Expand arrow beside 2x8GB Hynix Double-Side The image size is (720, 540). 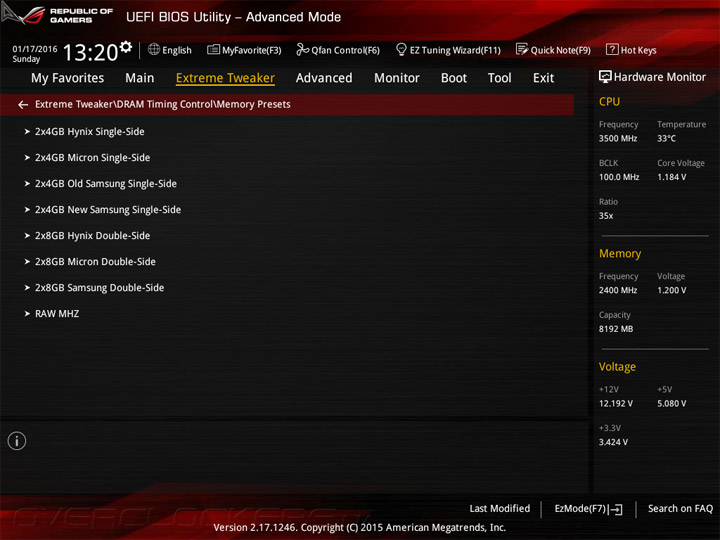[x=27, y=236]
